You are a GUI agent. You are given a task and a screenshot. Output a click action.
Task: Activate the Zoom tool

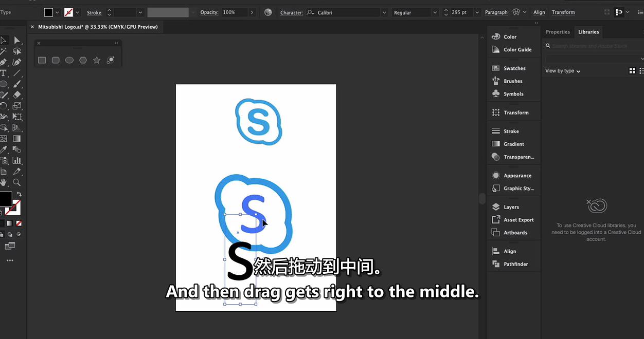17,182
